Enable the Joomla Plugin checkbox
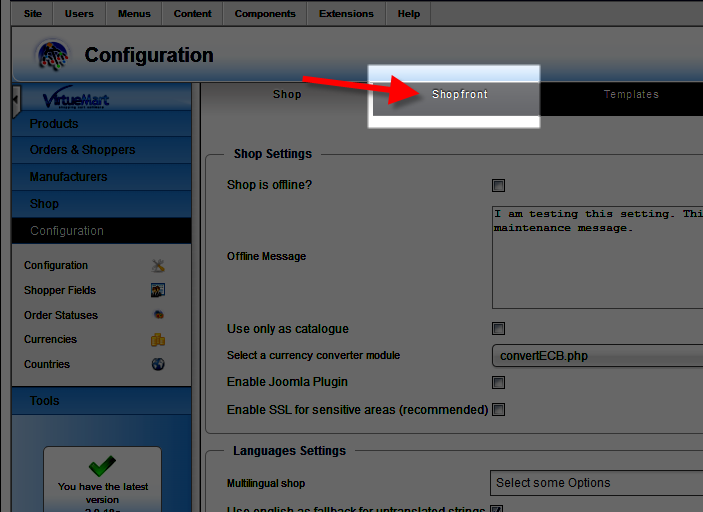Screen dimensions: 703x512 coord(498,382)
